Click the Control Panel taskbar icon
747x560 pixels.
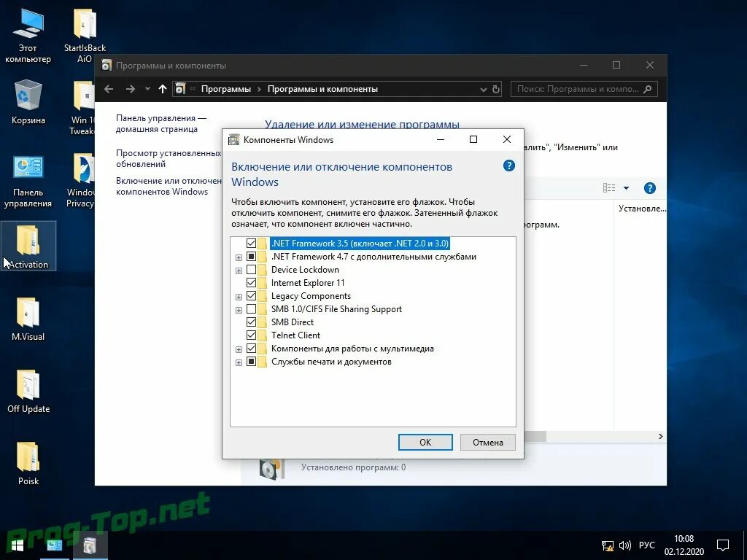coord(54,545)
